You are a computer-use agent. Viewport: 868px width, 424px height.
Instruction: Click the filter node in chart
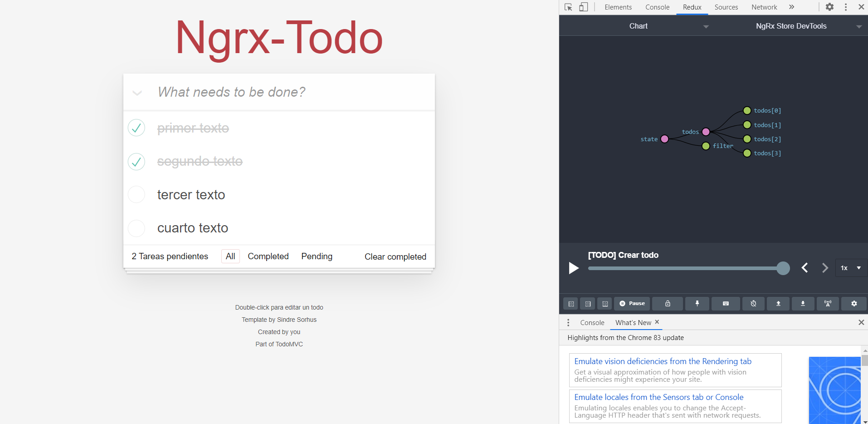706,146
